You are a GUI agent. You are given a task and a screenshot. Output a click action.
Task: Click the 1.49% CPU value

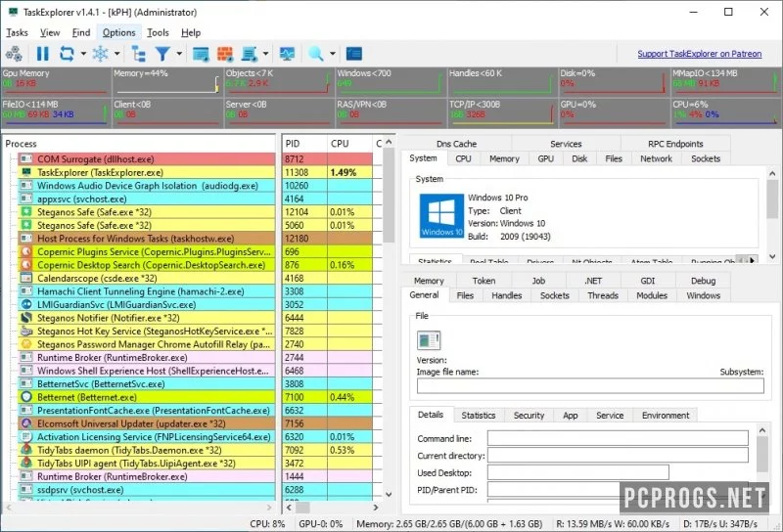pyautogui.click(x=344, y=172)
